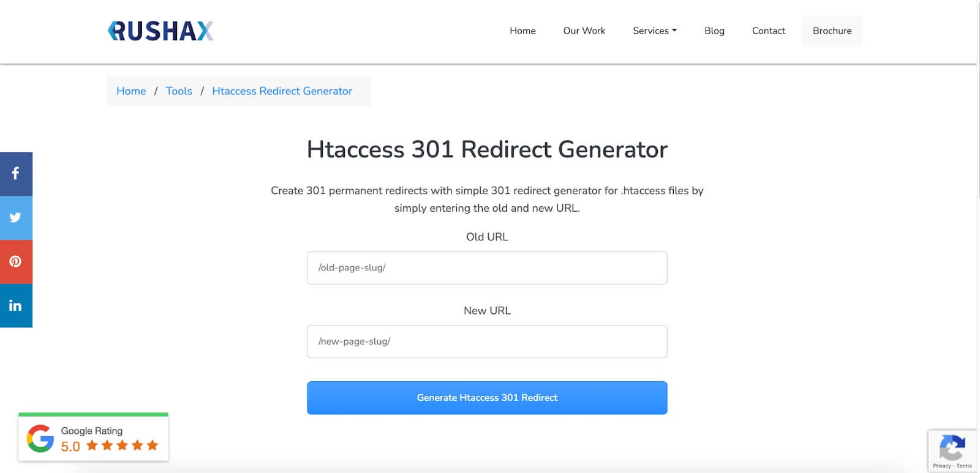Share on LinkedIn using the sidebar icon
The height and width of the screenshot is (473, 980).
coord(16,306)
